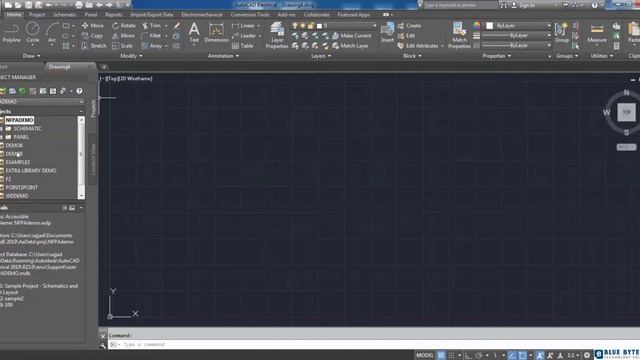Expand the Annotation panel

pos(223,56)
